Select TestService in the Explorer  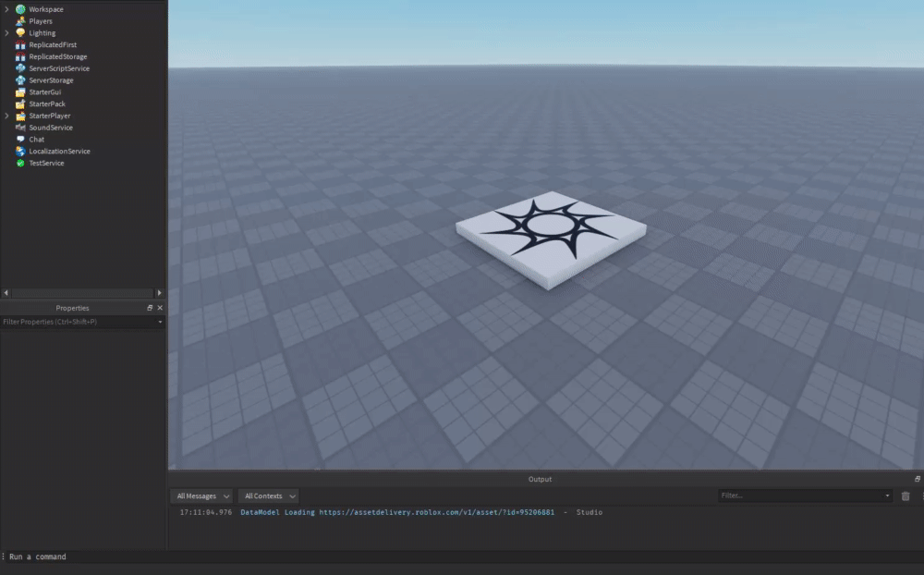(x=46, y=163)
